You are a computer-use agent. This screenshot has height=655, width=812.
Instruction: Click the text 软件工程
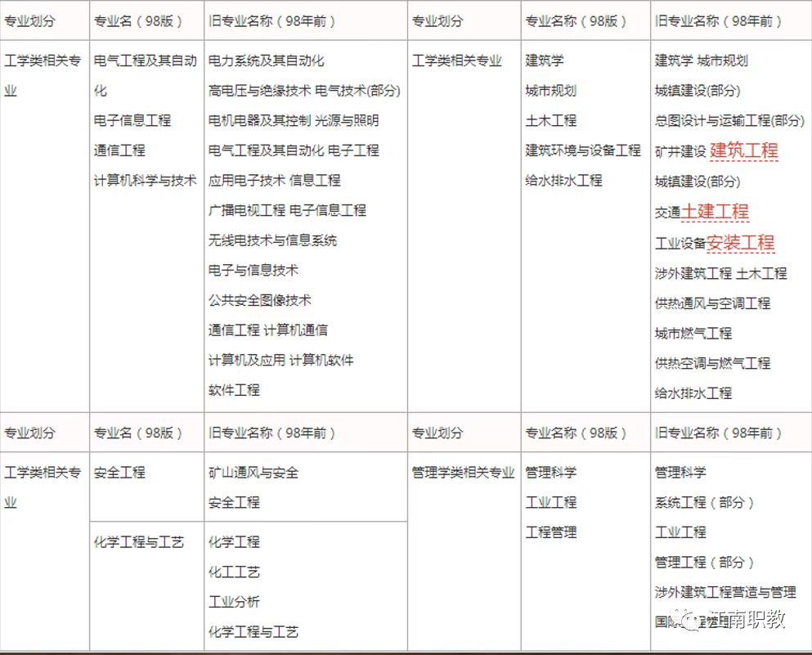(x=234, y=390)
